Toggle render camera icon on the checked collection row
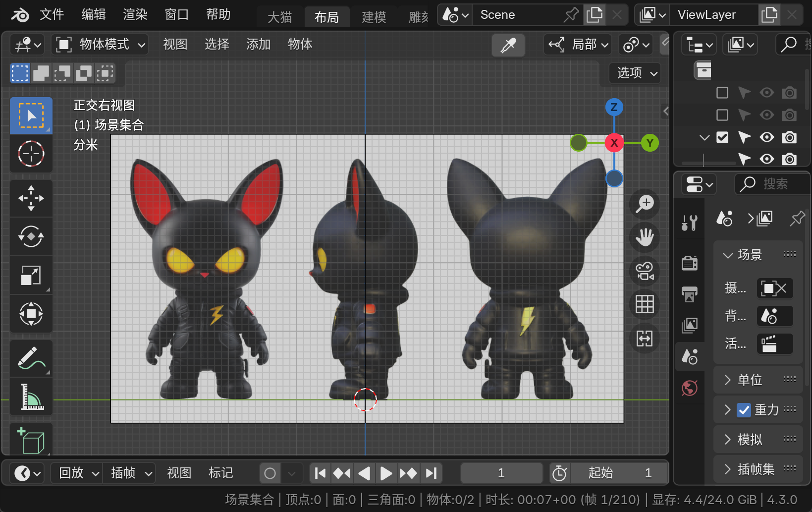The width and height of the screenshot is (812, 512). tap(789, 137)
